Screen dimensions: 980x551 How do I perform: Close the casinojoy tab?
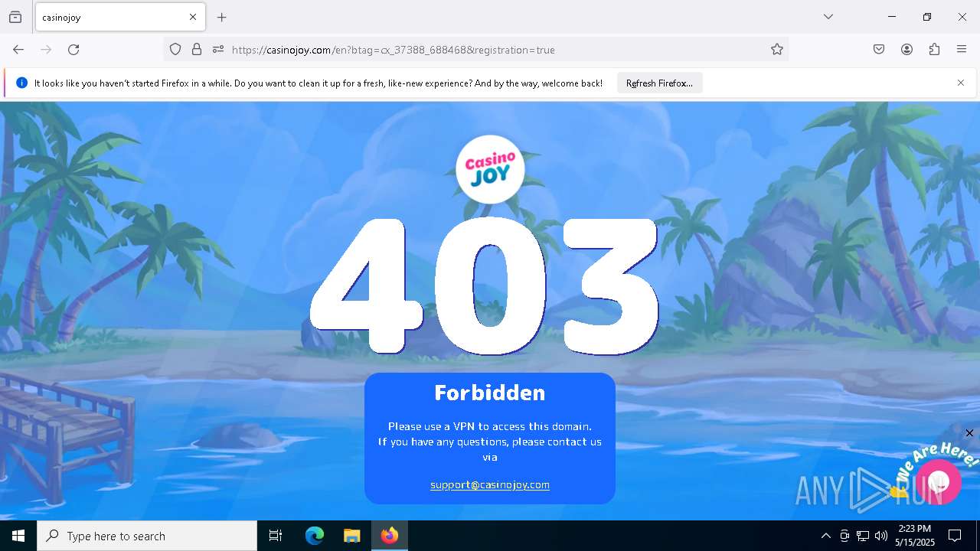[193, 17]
